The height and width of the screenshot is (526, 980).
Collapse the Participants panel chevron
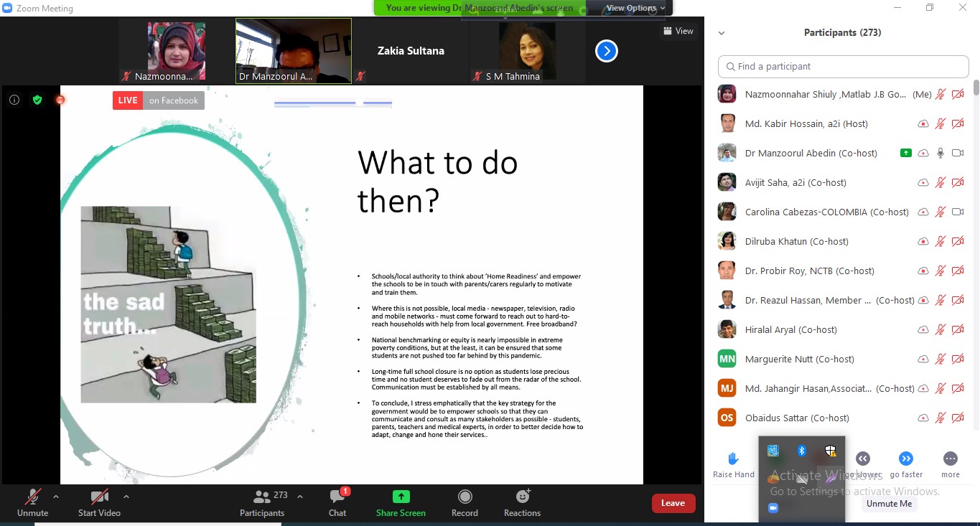[722, 33]
